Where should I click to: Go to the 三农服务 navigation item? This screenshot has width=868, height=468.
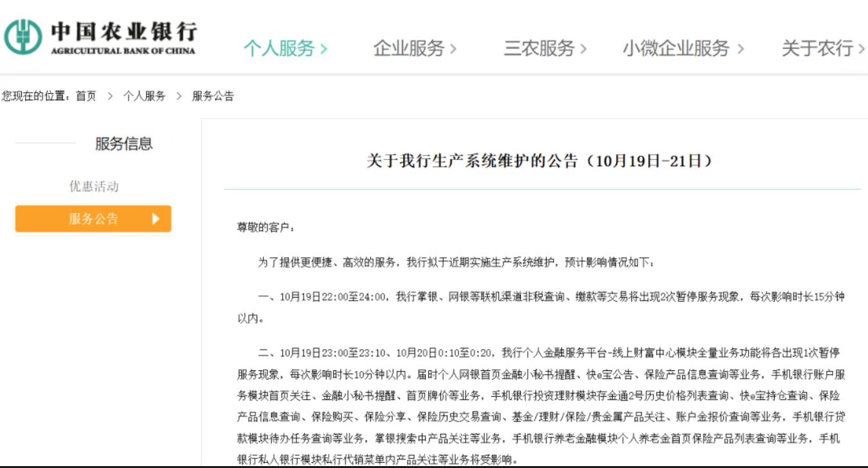(x=539, y=48)
